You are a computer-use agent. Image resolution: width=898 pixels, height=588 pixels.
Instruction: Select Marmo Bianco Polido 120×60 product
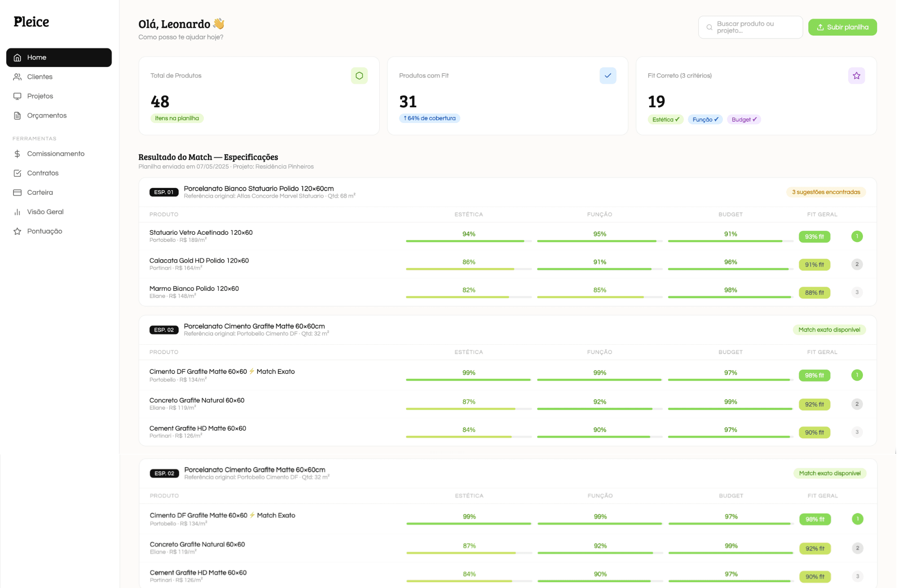pos(194,289)
